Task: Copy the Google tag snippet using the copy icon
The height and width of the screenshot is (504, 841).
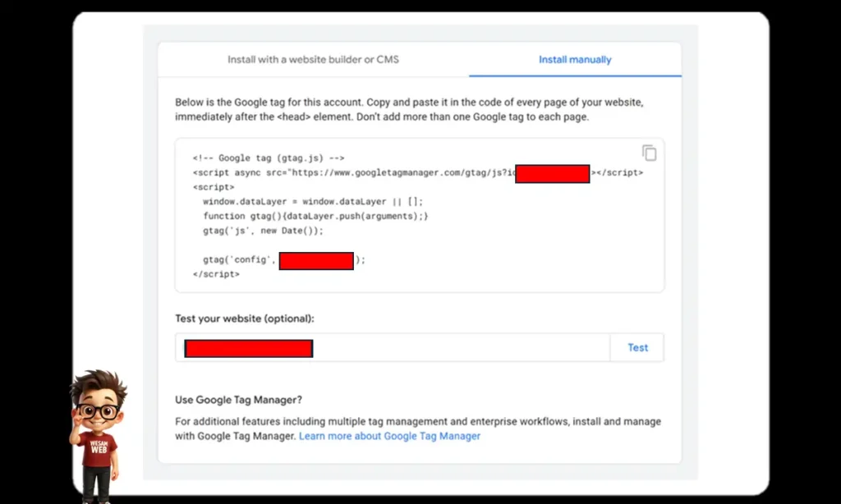Action: [x=649, y=153]
